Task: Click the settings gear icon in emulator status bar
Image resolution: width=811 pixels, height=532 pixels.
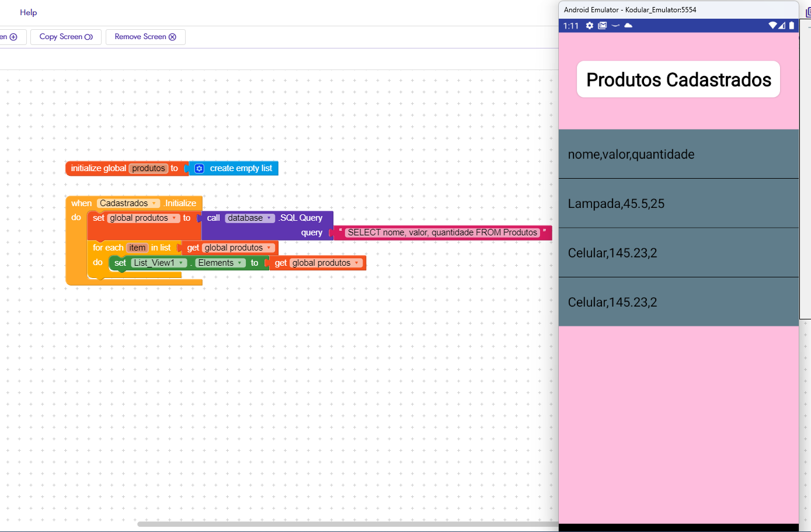Action: [590, 26]
